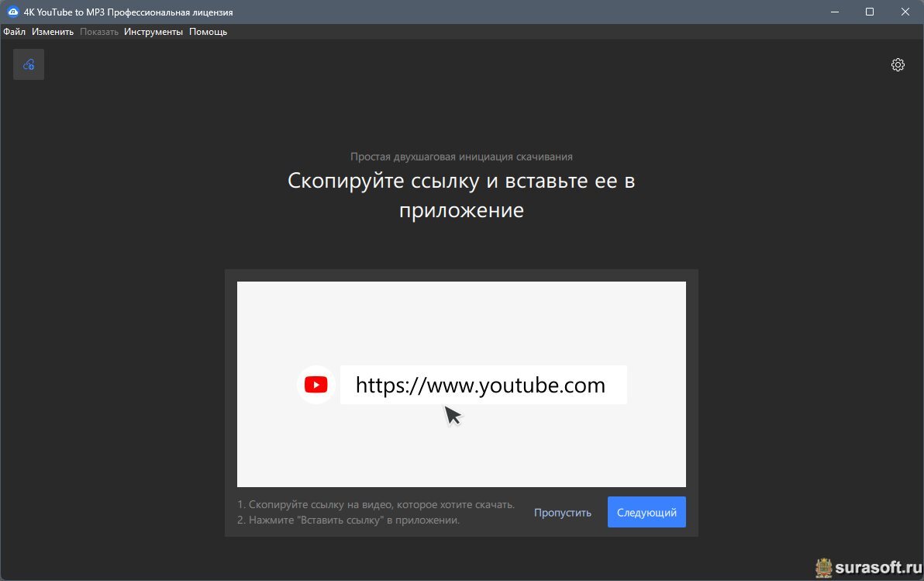
Task: Open the Показать menu
Action: [x=99, y=32]
